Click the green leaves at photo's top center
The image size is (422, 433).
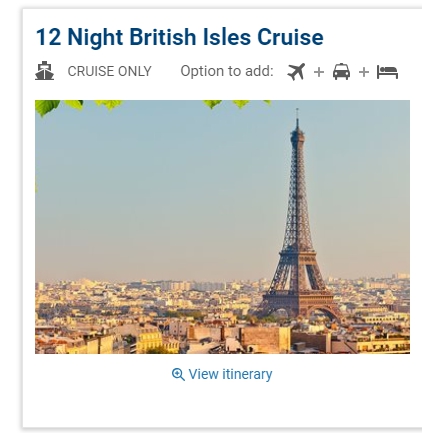[x=237, y=104]
